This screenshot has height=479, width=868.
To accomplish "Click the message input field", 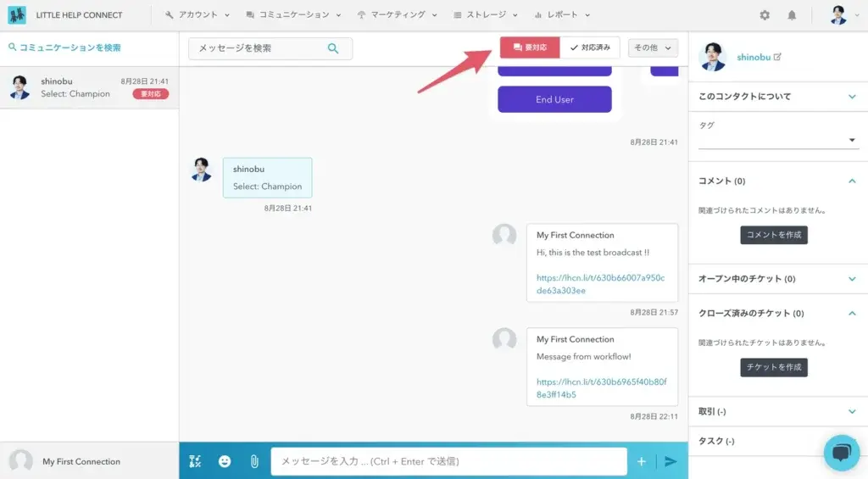I will click(448, 461).
